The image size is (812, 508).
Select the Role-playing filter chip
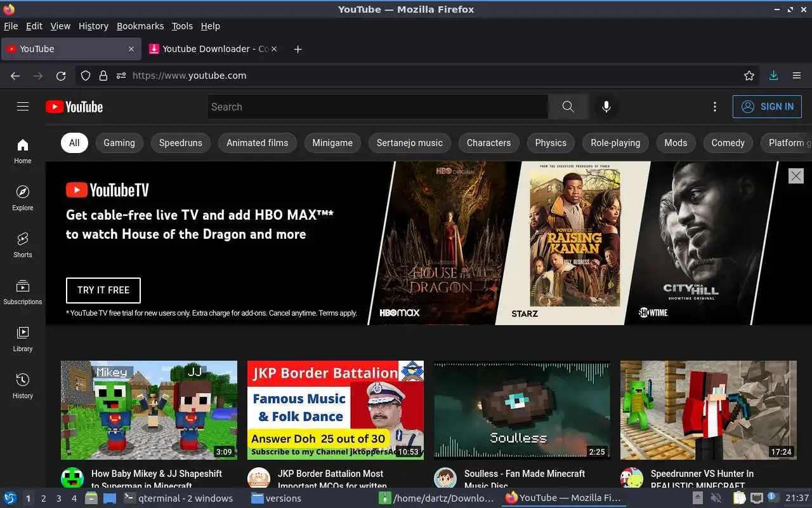pos(615,143)
